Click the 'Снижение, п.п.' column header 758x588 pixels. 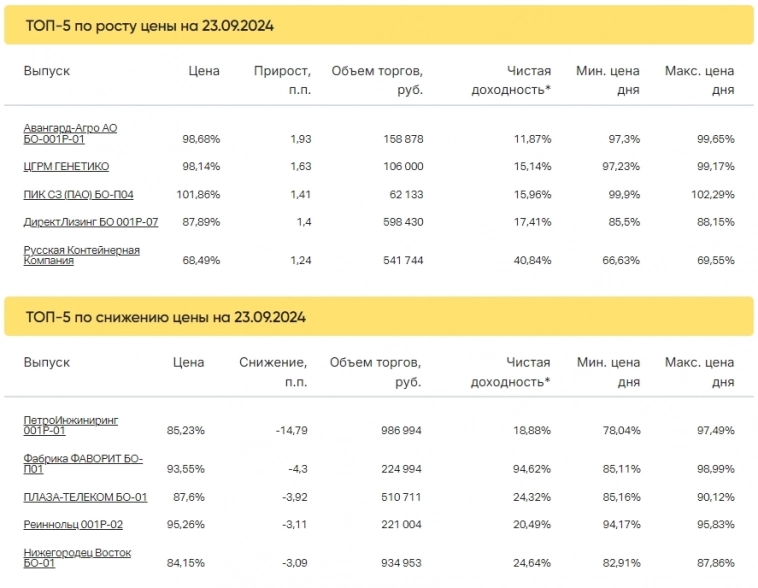(273, 372)
